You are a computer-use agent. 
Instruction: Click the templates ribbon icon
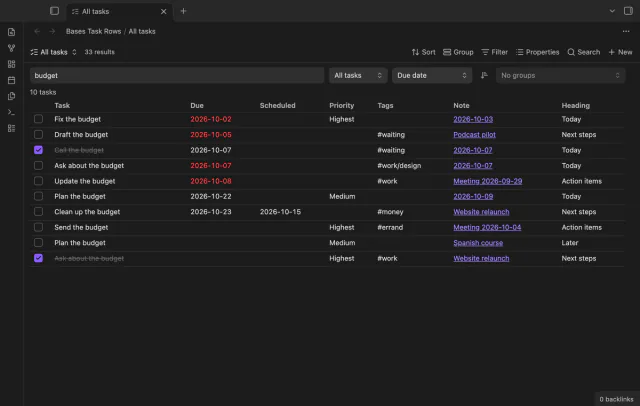11,96
